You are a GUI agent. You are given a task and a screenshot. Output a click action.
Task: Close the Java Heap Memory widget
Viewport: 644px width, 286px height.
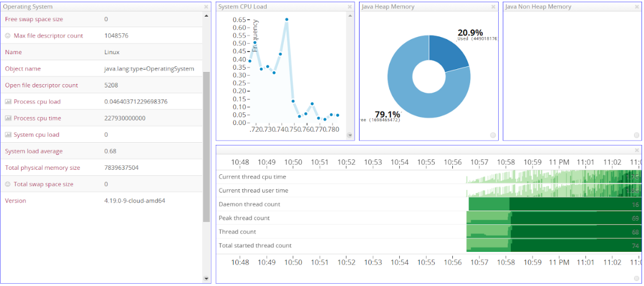pos(493,7)
